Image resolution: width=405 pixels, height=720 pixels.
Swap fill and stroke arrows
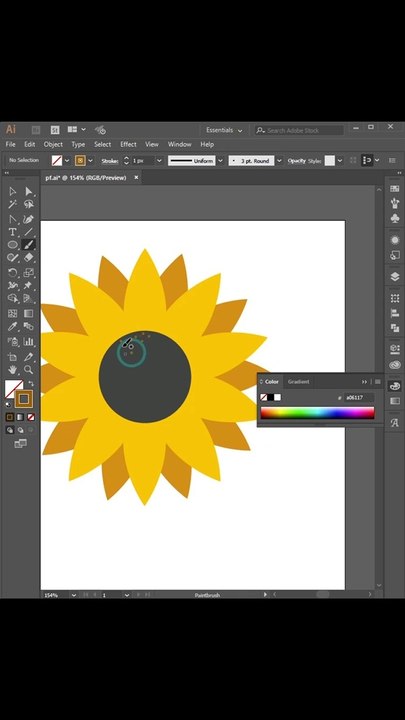pyautogui.click(x=31, y=383)
